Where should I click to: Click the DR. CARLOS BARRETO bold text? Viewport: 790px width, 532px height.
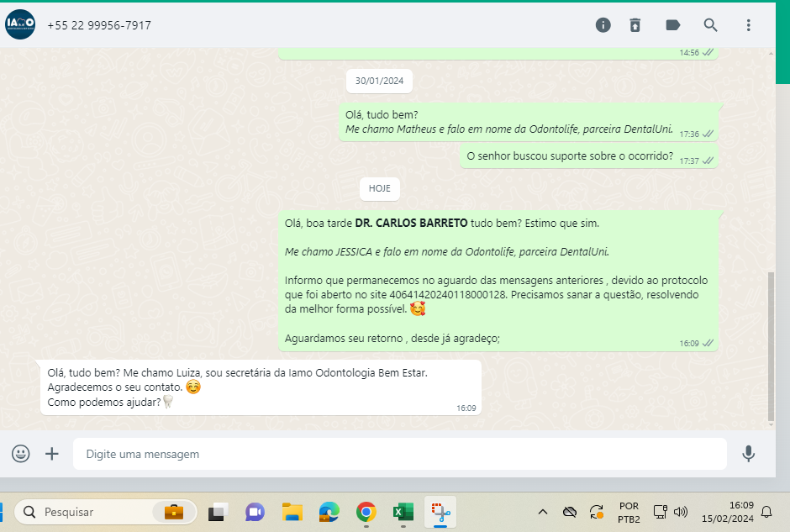point(411,224)
